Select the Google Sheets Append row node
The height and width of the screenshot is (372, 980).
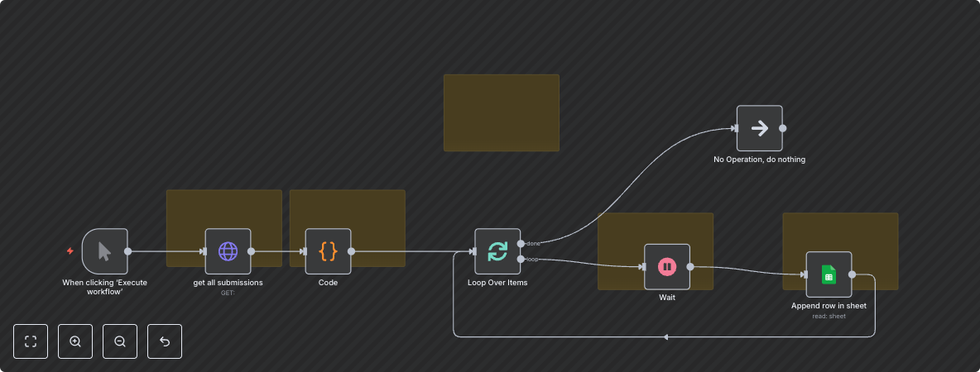click(829, 274)
